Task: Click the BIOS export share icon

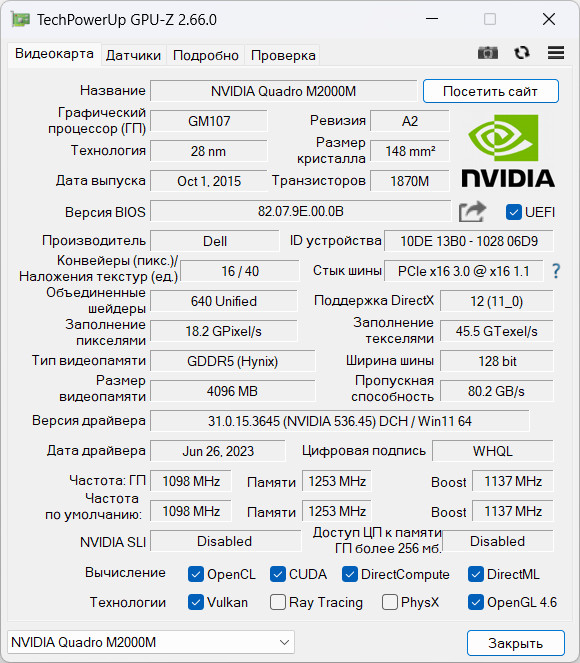Action: pos(472,211)
